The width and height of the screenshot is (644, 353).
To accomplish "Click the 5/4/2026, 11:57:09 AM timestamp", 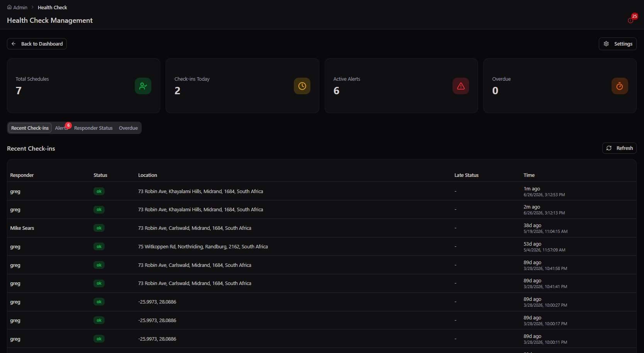I will (544, 250).
